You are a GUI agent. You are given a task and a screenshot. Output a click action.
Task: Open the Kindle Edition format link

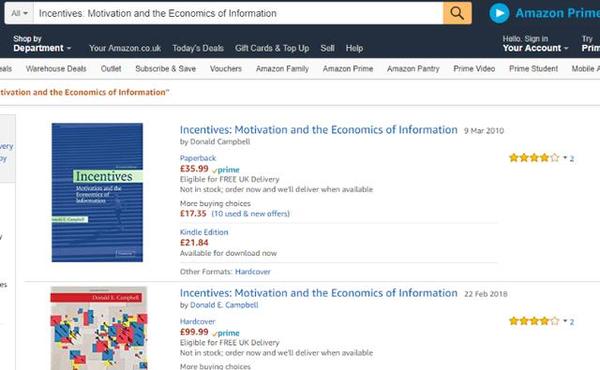pos(204,232)
